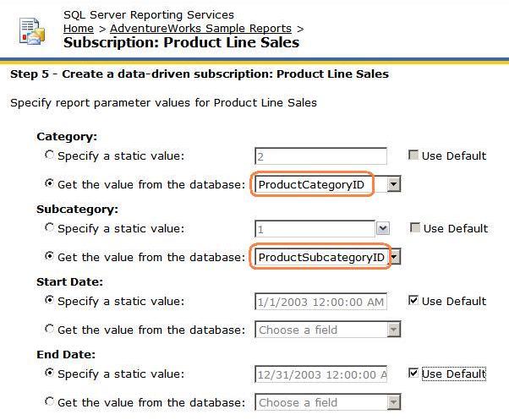Screen dimensions: 509x420
Task: Uncheck End Date Use Default checkbox
Action: click(x=413, y=374)
